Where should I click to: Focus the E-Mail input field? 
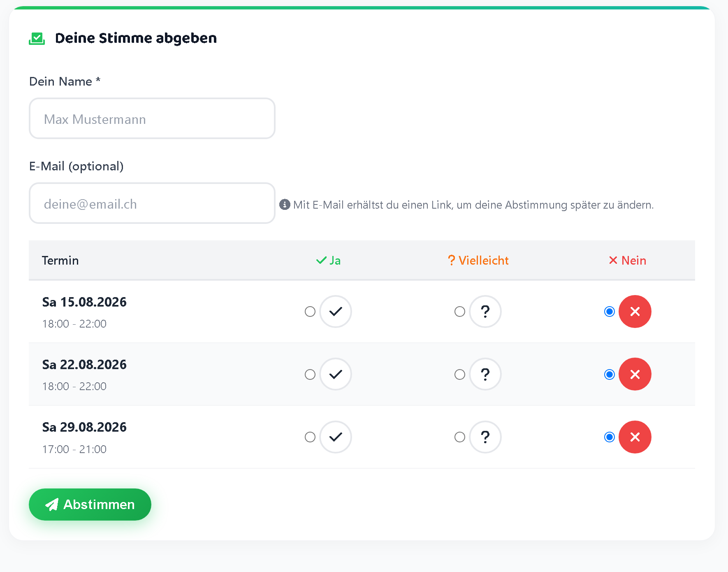pos(152,203)
